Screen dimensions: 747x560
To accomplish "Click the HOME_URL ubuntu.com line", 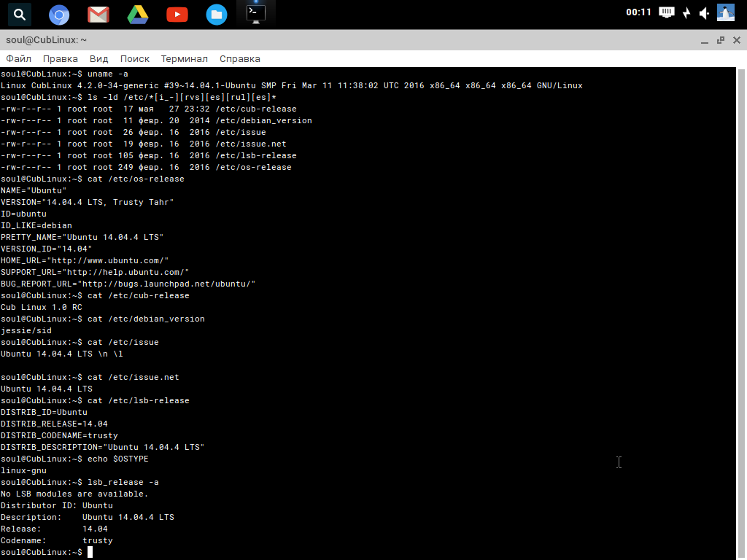I will pos(85,260).
